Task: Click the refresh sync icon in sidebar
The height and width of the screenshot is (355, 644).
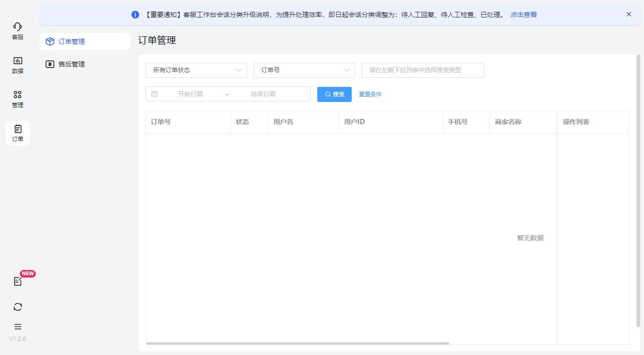Action: coord(17,307)
